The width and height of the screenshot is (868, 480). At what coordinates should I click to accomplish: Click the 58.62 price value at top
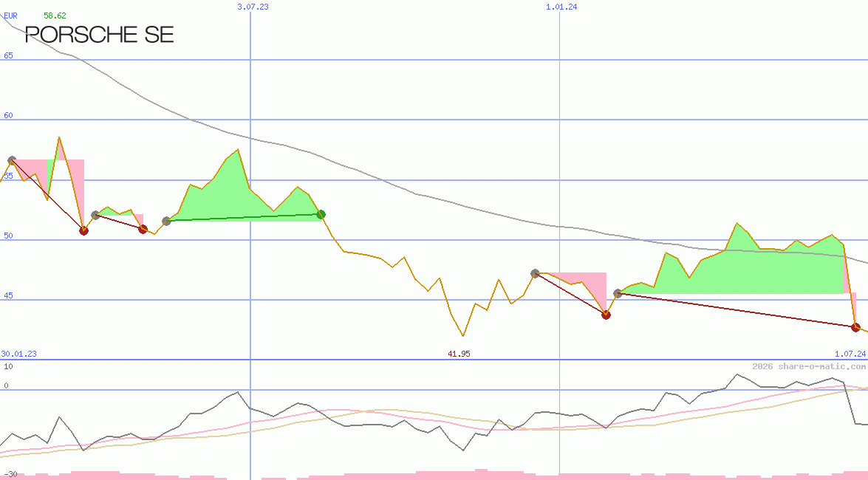[x=55, y=15]
